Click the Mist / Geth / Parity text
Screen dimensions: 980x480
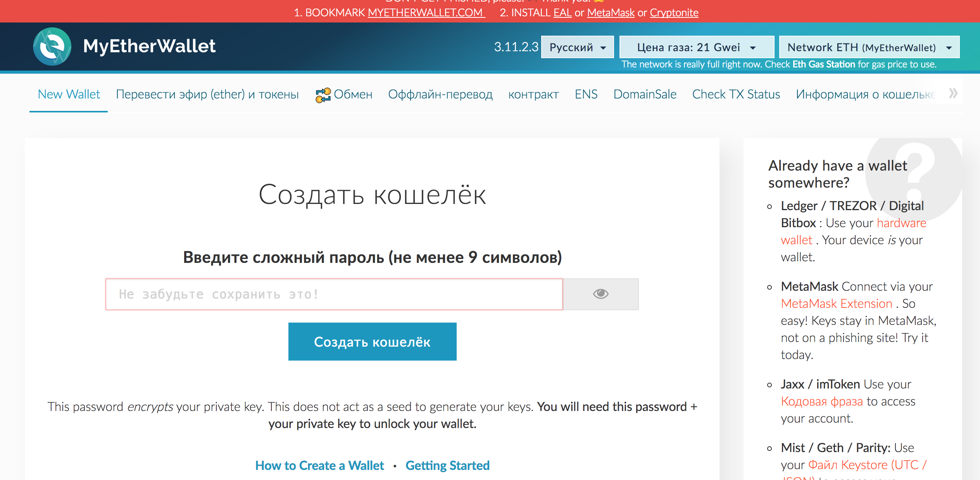pyautogui.click(x=835, y=448)
